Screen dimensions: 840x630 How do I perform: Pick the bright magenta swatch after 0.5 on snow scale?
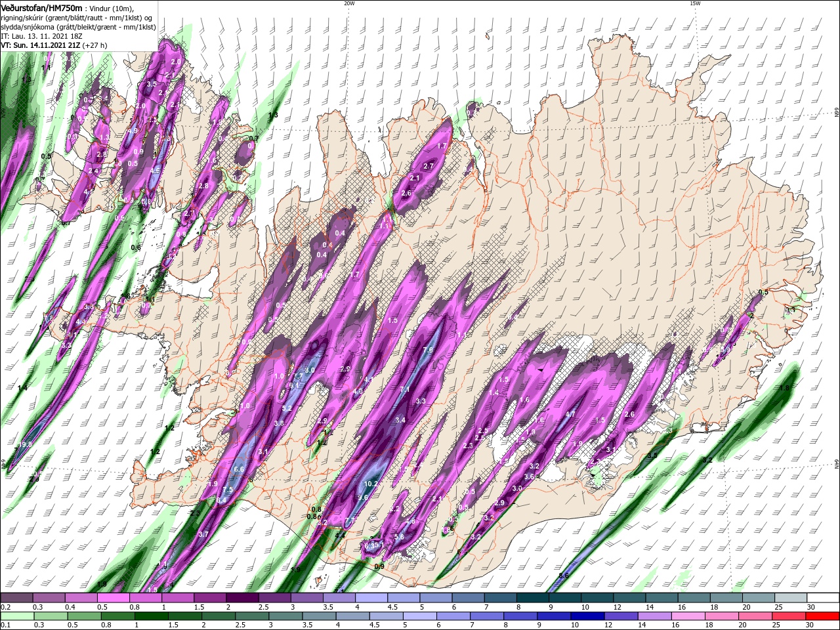[113, 598]
